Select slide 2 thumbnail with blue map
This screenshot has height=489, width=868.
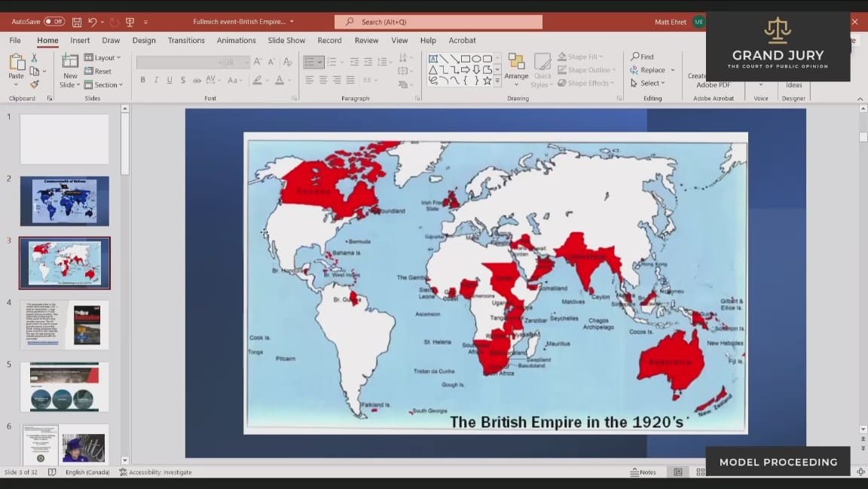pos(65,201)
